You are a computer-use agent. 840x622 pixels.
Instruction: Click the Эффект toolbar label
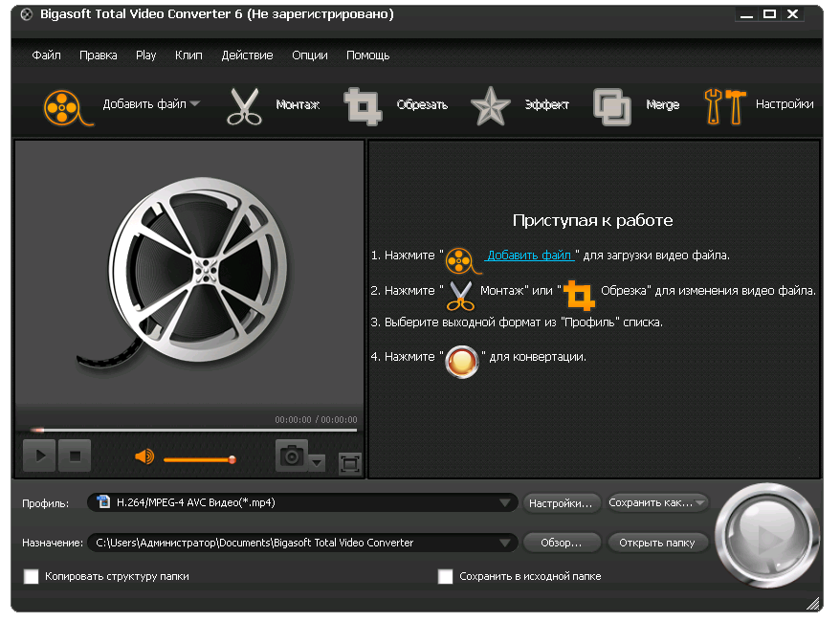[546, 105]
